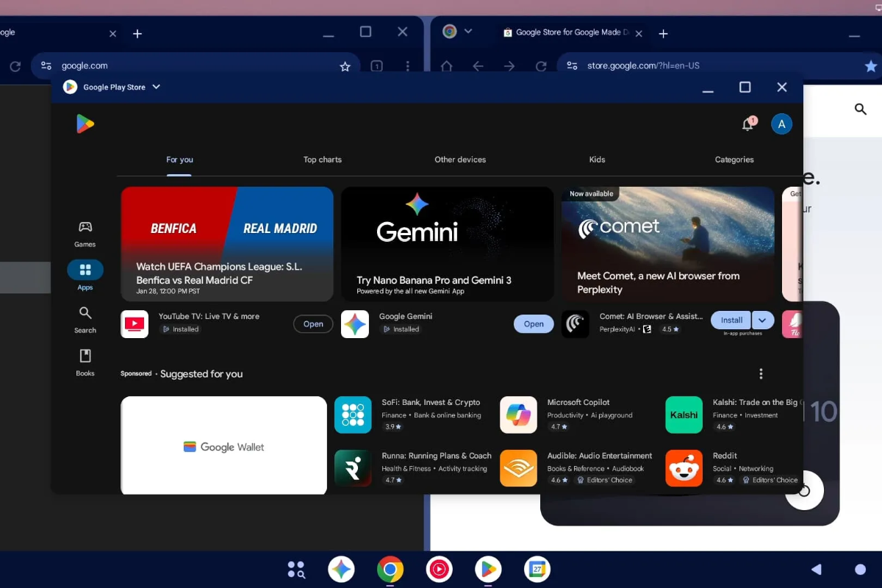882x588 pixels.
Task: Click the taskbar back arrow
Action: [816, 569]
